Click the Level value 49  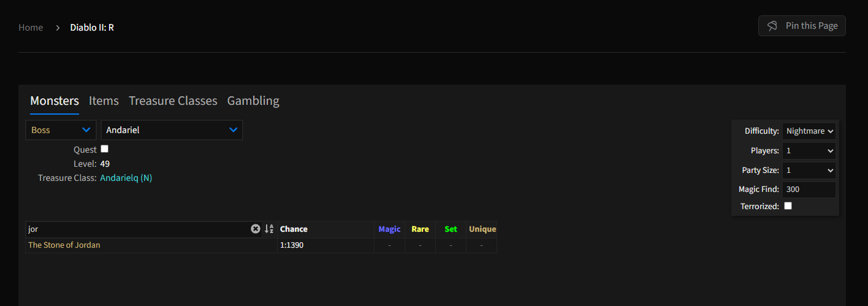[105, 164]
